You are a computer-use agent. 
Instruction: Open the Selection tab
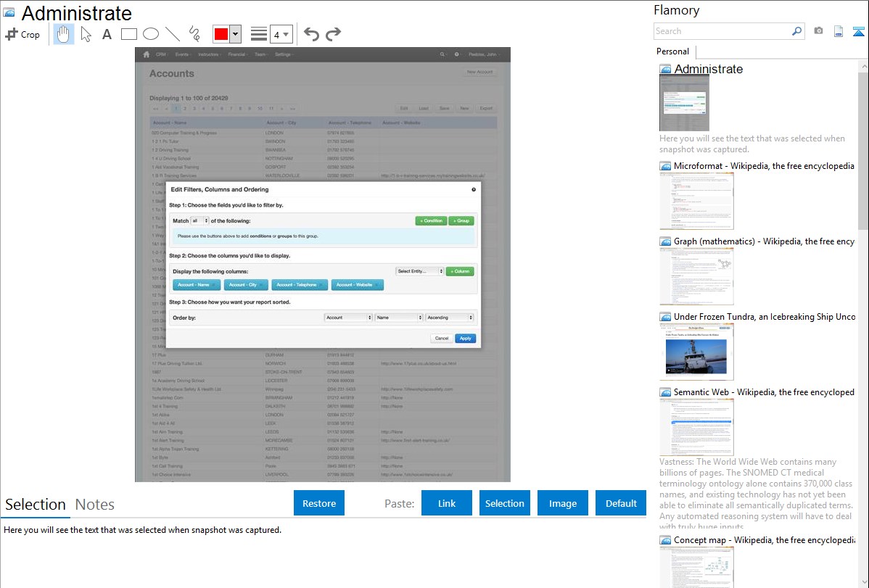[36, 505]
